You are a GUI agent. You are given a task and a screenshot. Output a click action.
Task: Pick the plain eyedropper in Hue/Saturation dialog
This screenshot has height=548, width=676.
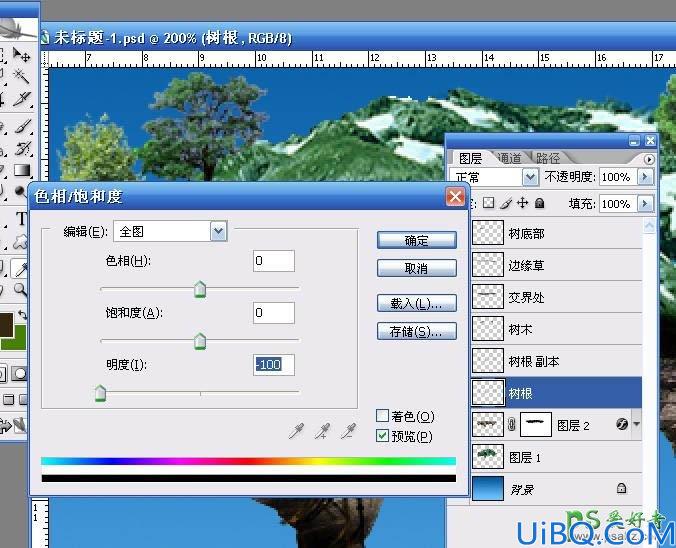click(x=296, y=430)
